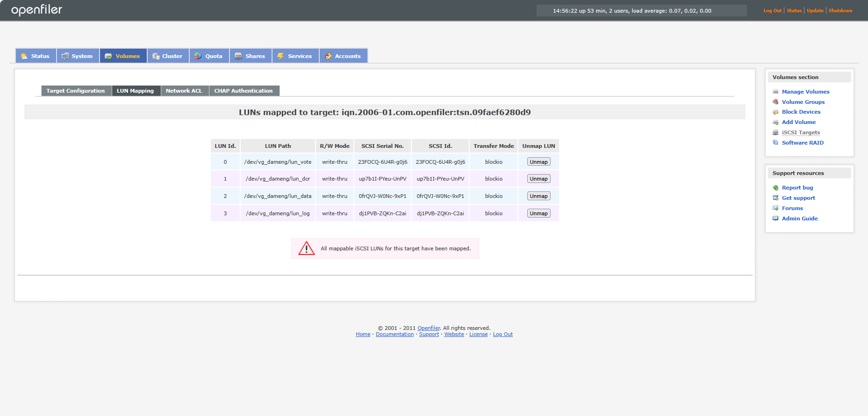
Task: Select the LUN Mapping sub-tab
Action: tap(136, 91)
